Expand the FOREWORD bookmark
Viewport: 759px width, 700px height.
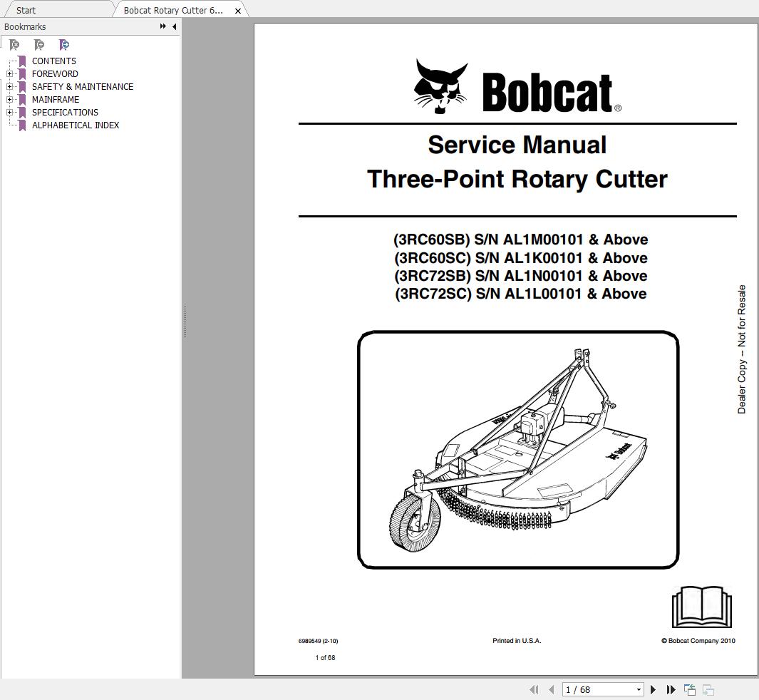coord(9,73)
